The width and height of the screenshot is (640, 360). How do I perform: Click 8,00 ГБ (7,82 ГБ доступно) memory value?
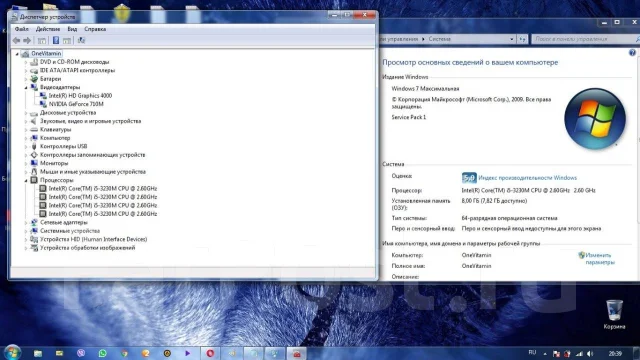[x=494, y=201]
